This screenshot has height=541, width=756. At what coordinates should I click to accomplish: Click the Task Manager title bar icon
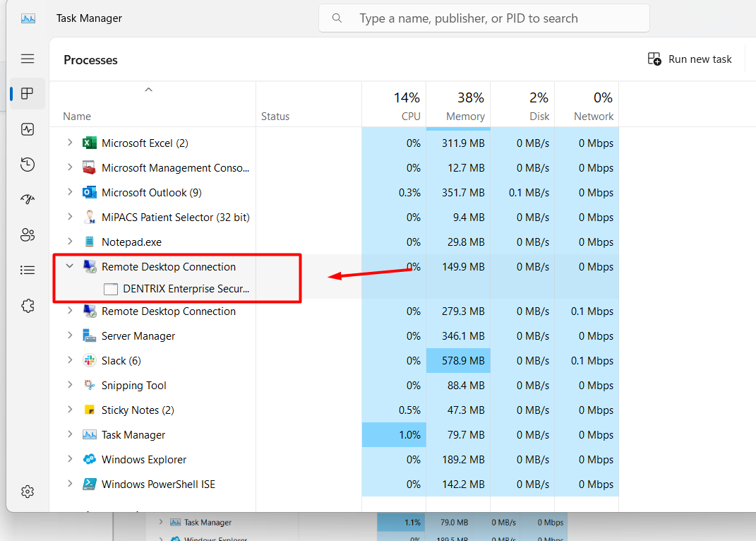tap(28, 18)
